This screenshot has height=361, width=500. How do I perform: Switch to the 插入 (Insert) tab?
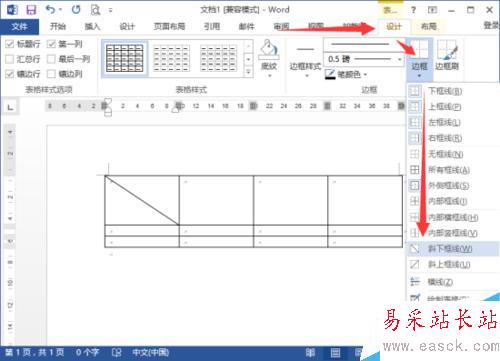[x=92, y=26]
